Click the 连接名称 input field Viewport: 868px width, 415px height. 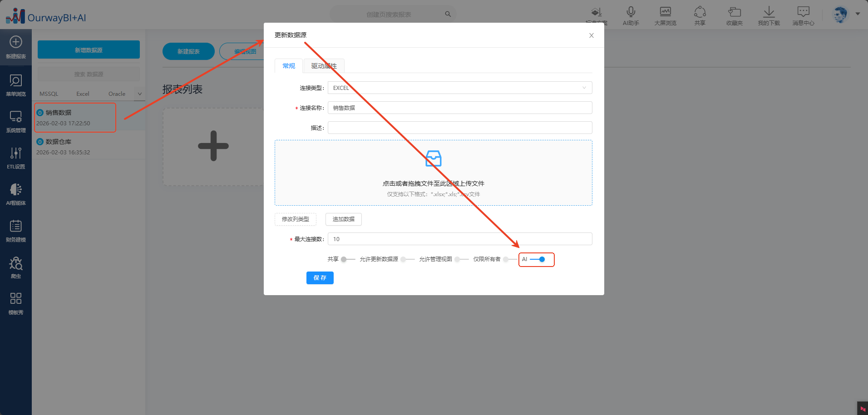[x=460, y=108]
